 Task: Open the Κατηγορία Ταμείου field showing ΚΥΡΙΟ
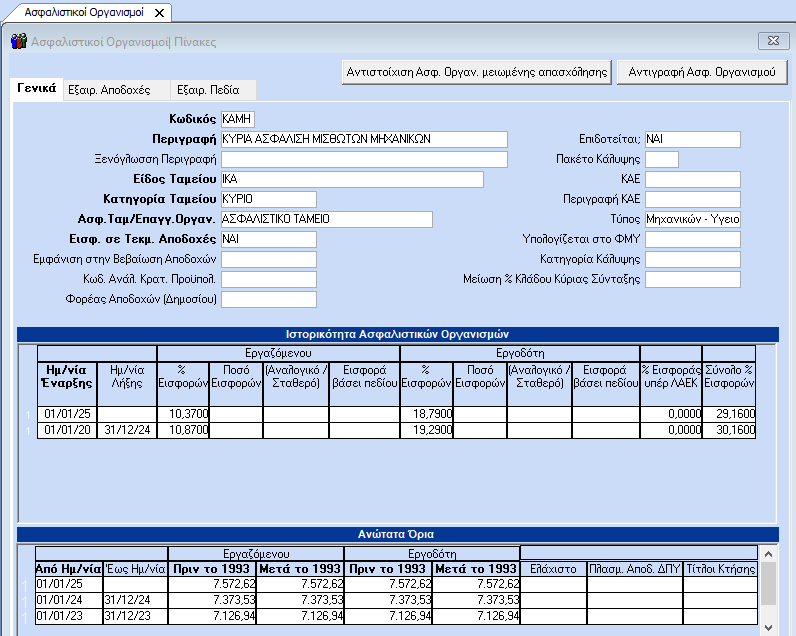click(269, 199)
